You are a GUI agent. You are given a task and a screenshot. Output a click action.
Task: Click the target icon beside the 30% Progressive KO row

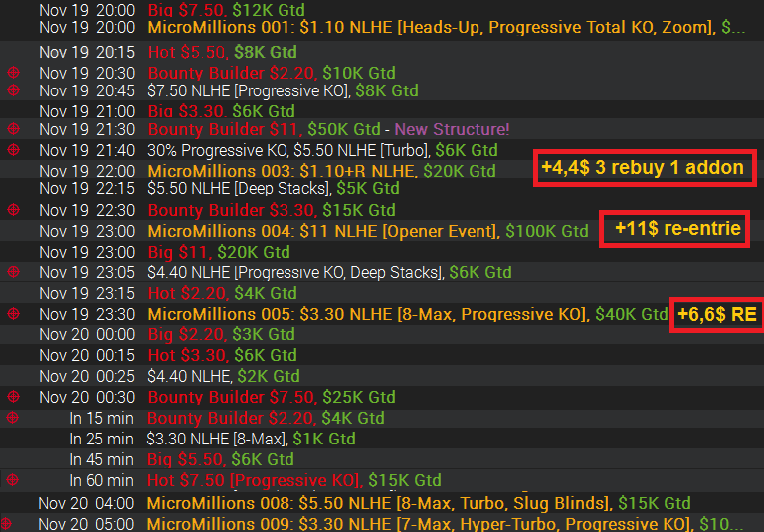14,150
